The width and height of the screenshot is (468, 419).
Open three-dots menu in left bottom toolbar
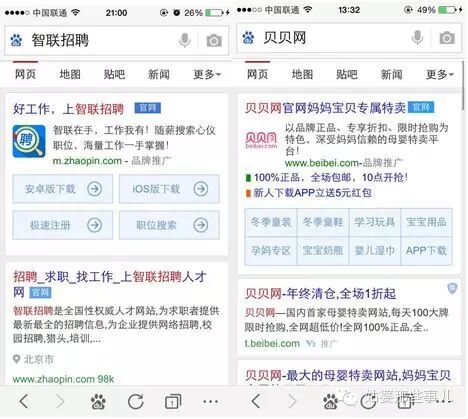pyautogui.click(x=211, y=402)
